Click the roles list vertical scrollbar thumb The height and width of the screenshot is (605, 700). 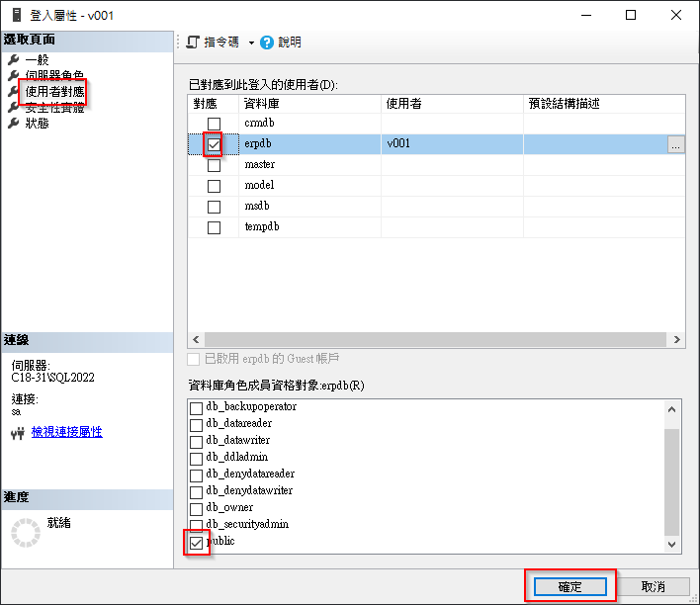[672, 482]
